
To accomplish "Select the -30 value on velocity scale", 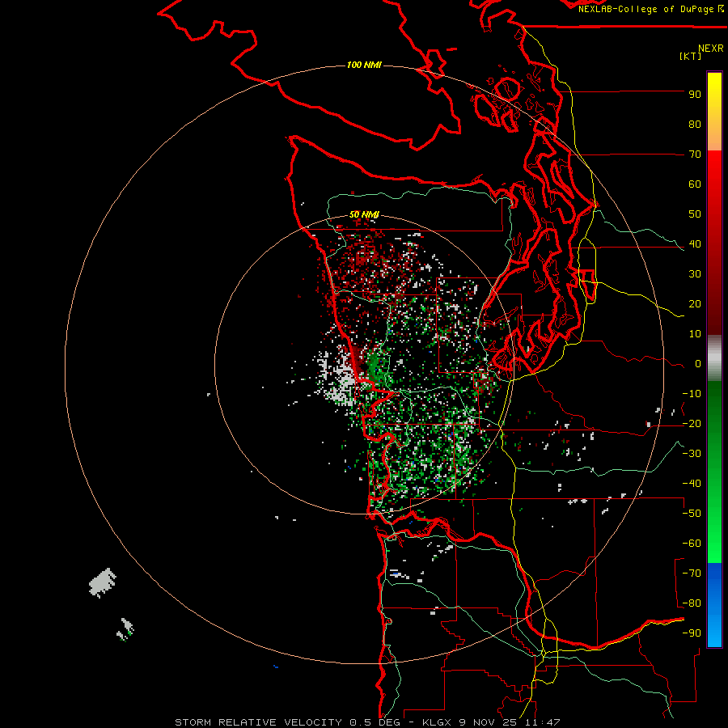I will pyautogui.click(x=692, y=454).
